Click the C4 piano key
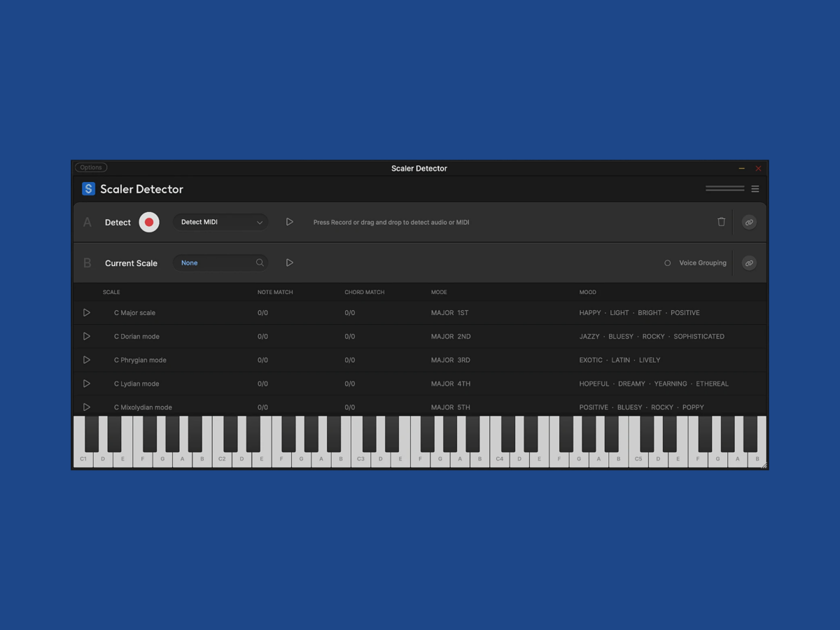 499,458
